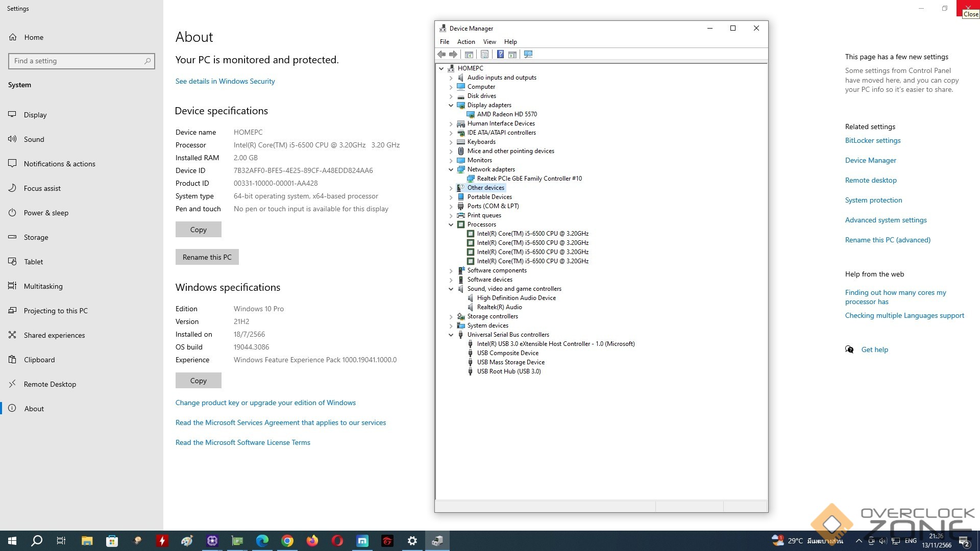Open BitLocker settings link
980x551 pixels.
(872, 140)
